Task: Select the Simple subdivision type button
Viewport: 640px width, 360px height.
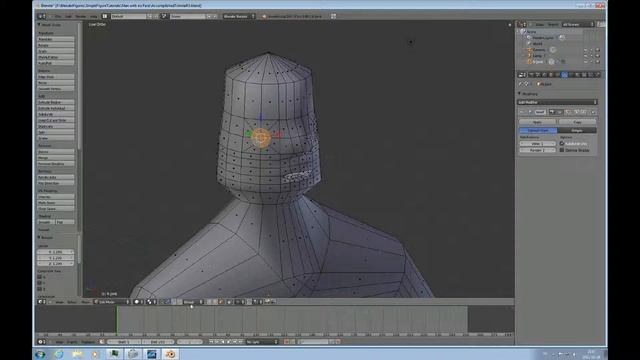Action: pos(577,131)
